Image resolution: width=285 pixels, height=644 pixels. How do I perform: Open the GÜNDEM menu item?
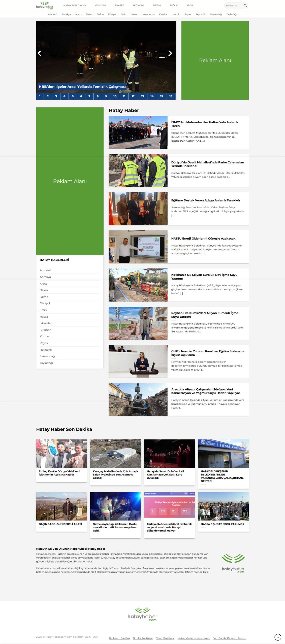coord(101,5)
